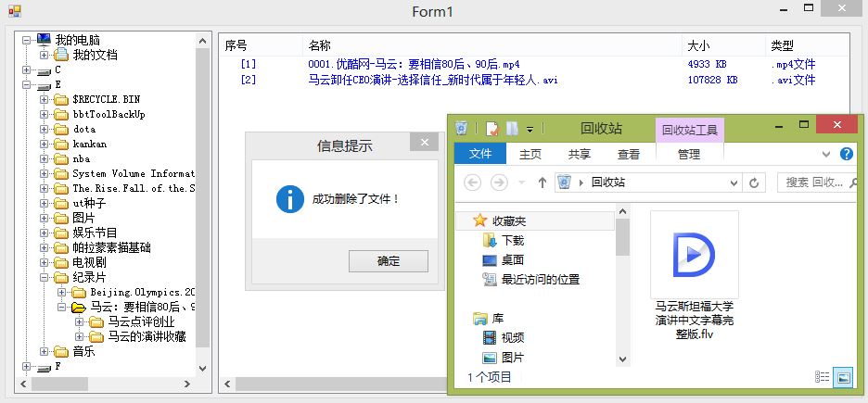Click the Form1 application icon
This screenshot has width=868, height=403.
pyautogui.click(x=15, y=10)
